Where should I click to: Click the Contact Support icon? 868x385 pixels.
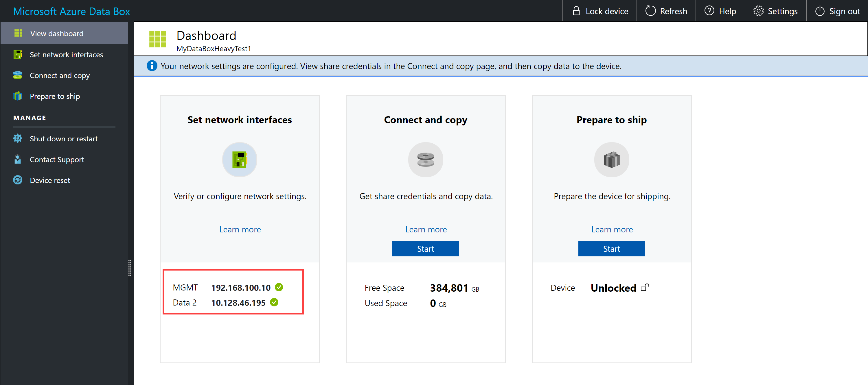point(17,159)
